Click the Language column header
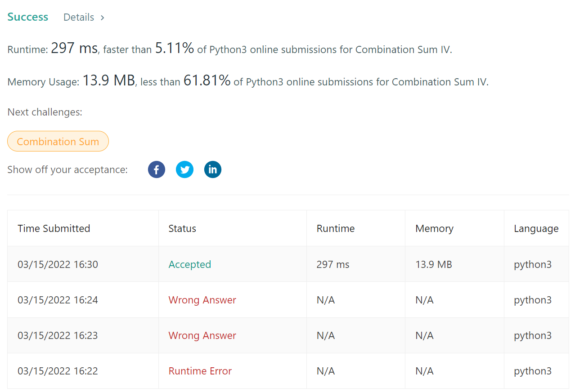The width and height of the screenshot is (575, 392). click(536, 228)
